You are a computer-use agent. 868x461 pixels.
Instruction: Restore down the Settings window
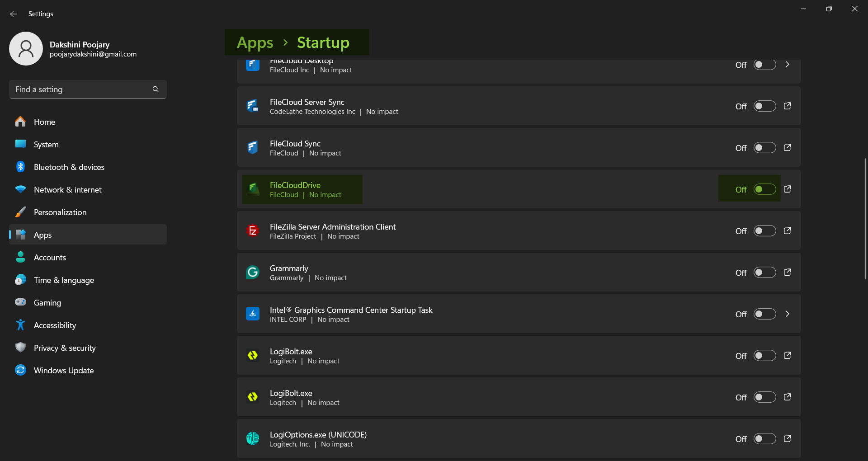[829, 9]
